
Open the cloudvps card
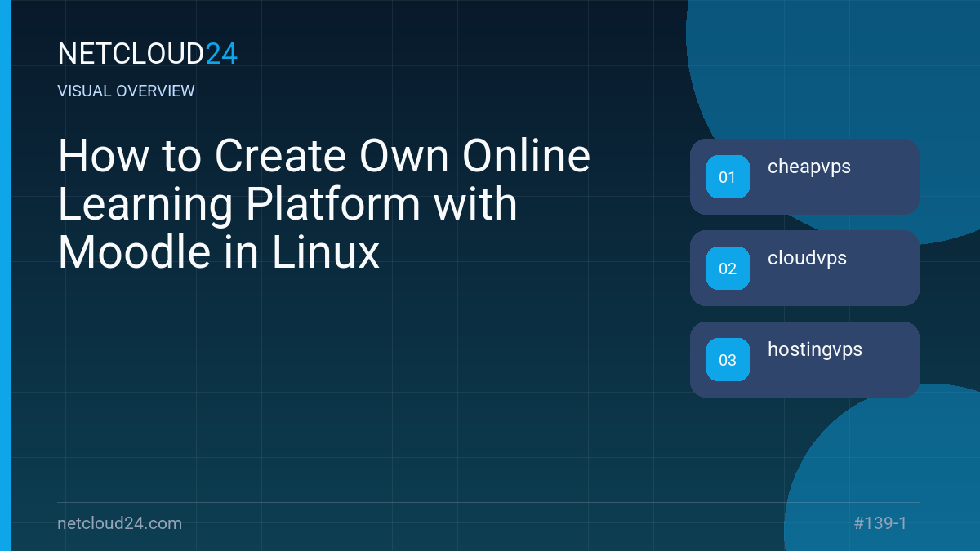804,268
